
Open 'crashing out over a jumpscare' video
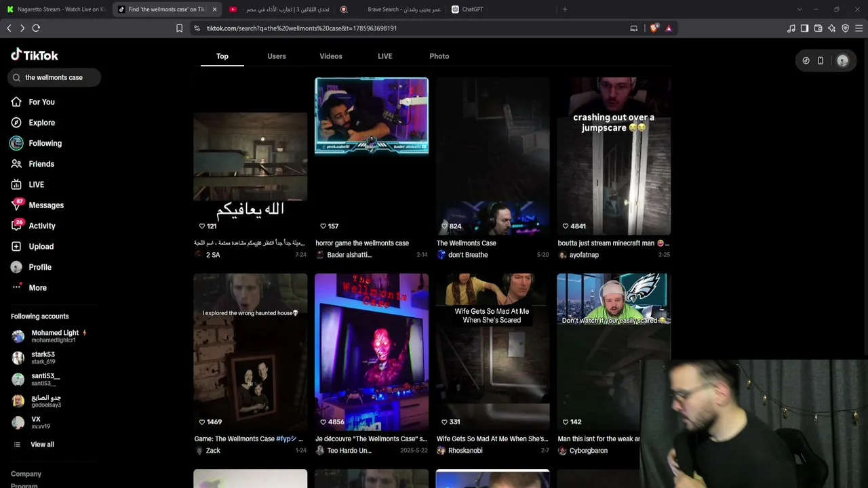(x=614, y=157)
